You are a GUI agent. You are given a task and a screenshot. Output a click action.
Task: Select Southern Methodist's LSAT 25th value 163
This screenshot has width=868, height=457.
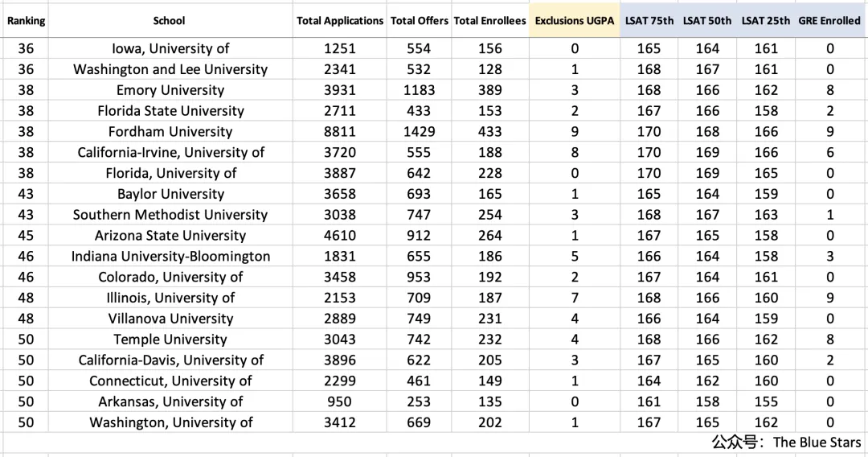point(766,215)
